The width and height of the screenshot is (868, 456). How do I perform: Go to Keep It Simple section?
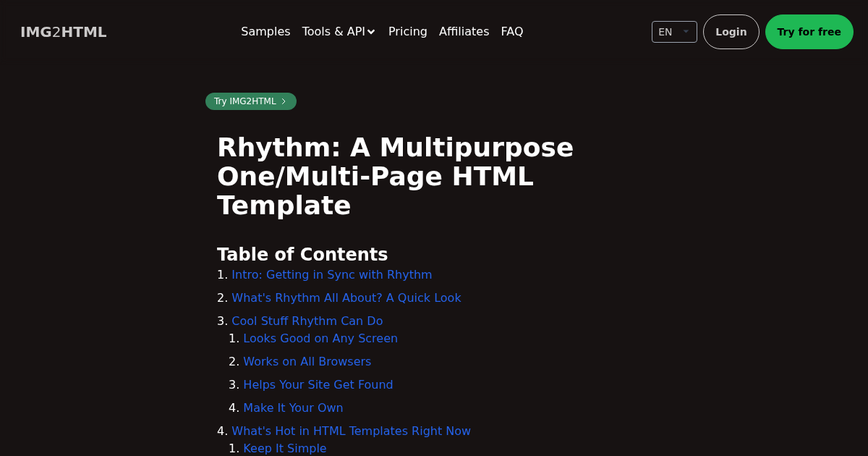tap(284, 449)
